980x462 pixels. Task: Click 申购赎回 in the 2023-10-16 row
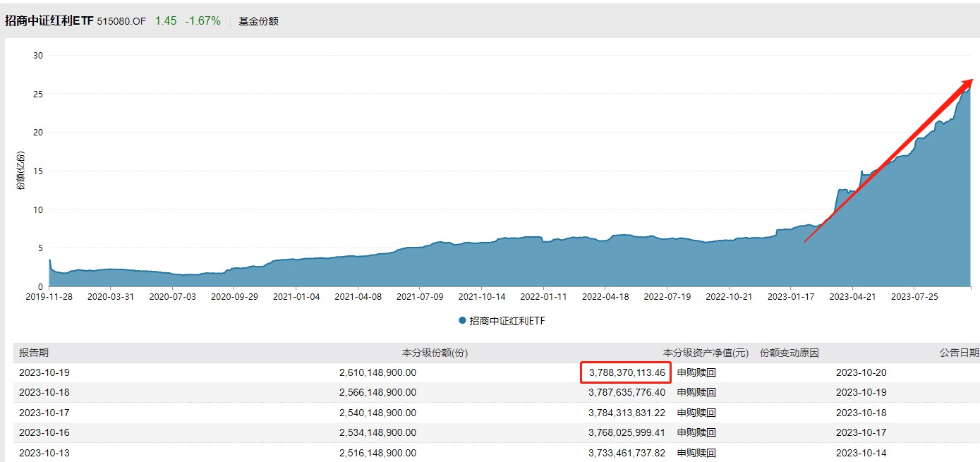[696, 432]
